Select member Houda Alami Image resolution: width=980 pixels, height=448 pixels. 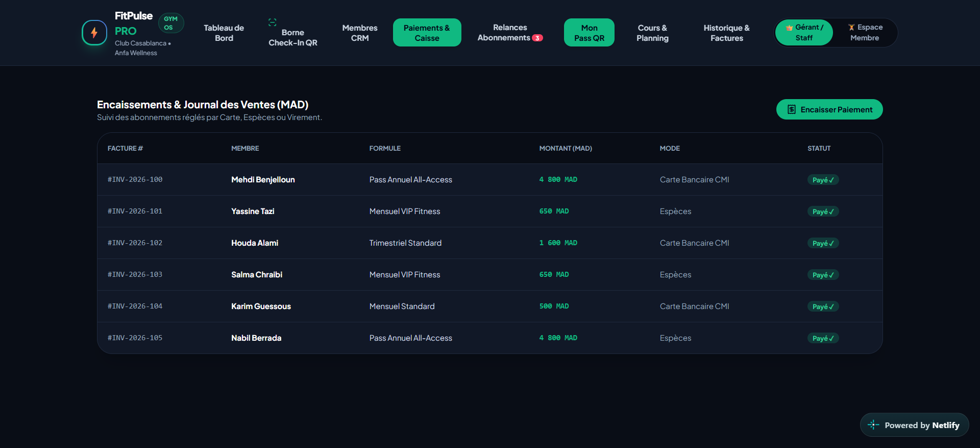coord(255,243)
